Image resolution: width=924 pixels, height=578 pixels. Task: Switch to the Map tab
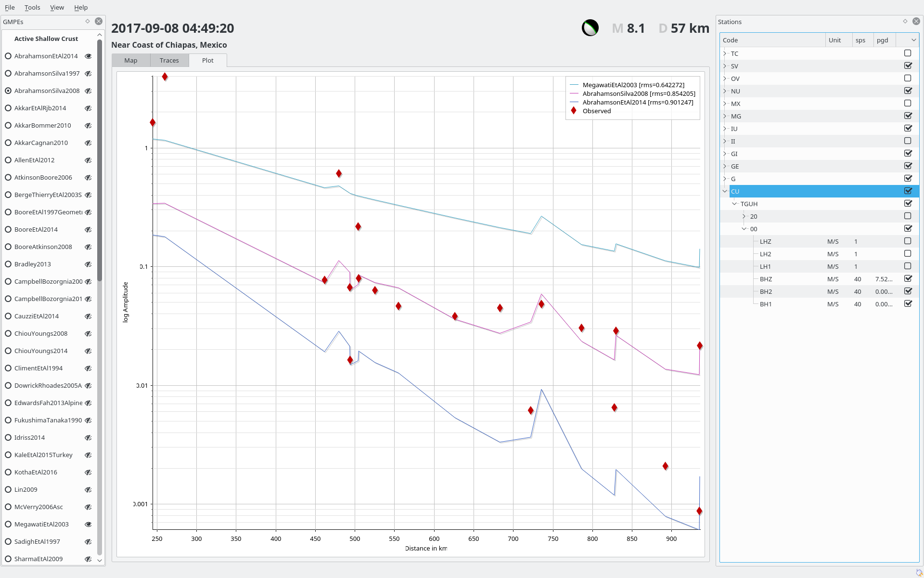click(x=131, y=60)
